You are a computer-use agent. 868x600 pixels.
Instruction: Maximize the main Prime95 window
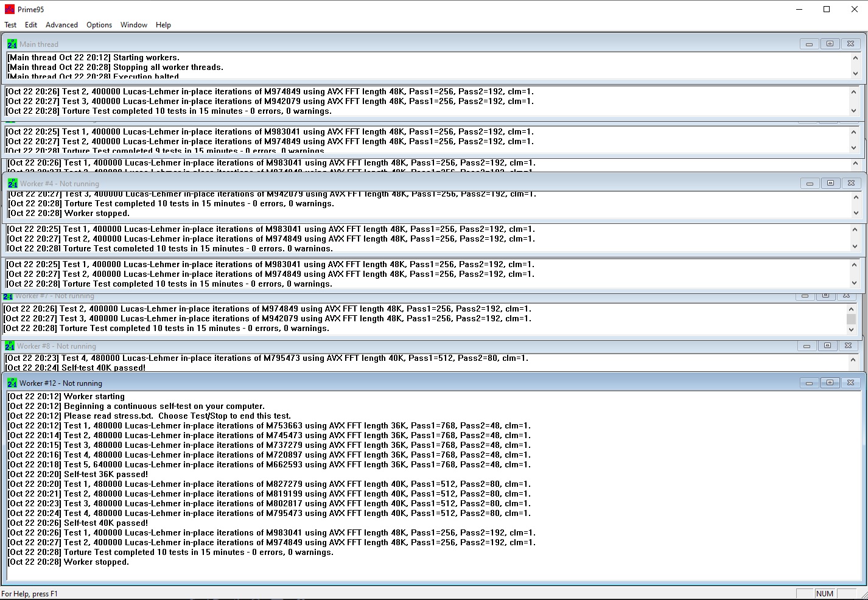827,9
